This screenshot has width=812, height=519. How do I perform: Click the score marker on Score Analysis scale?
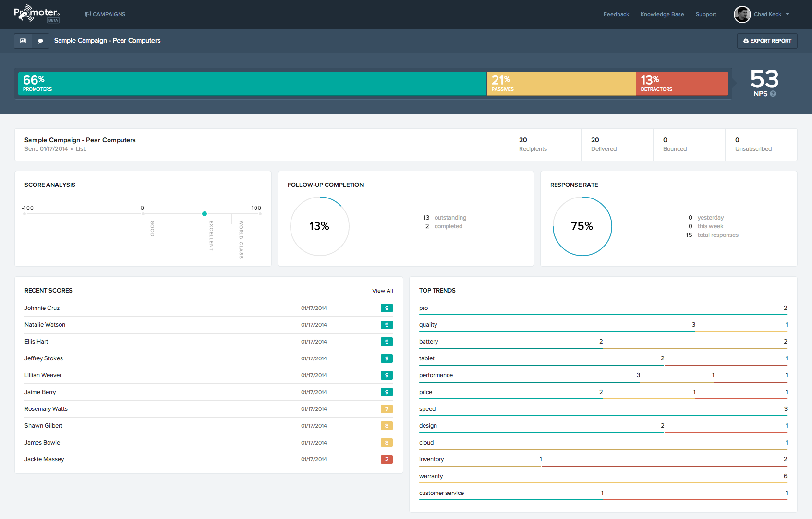(205, 214)
